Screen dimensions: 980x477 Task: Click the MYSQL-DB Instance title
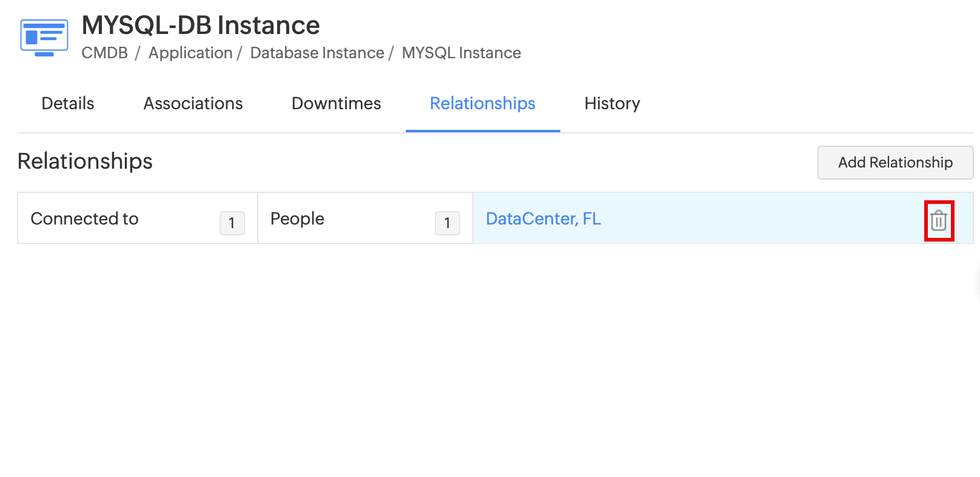click(x=201, y=25)
